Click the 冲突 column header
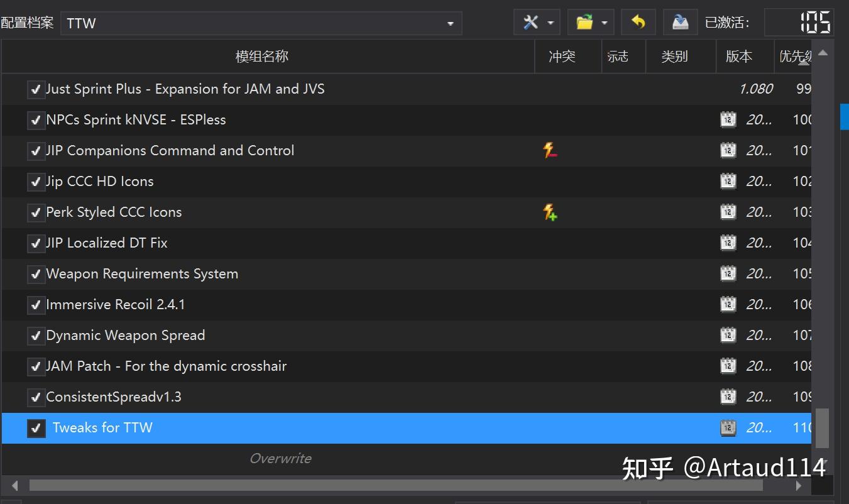Viewport: 849px width, 504px height. click(561, 56)
